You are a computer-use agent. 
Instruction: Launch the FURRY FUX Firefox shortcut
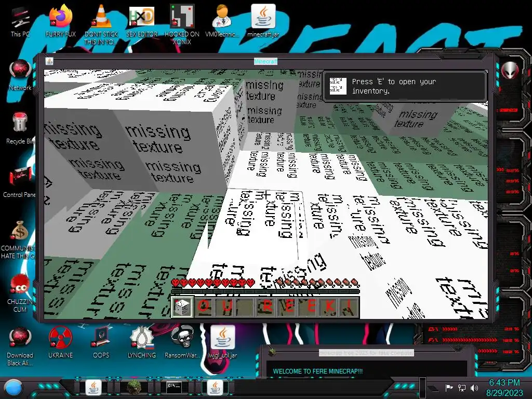pyautogui.click(x=60, y=21)
